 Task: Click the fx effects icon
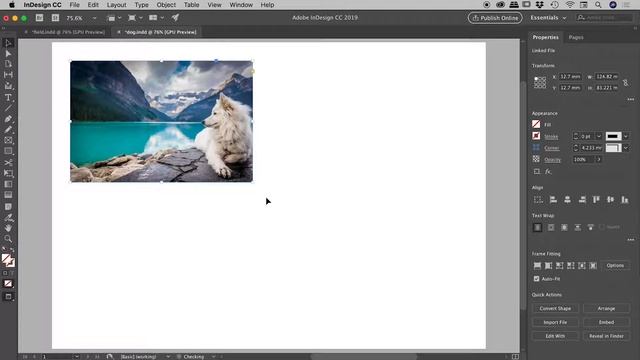click(x=548, y=171)
